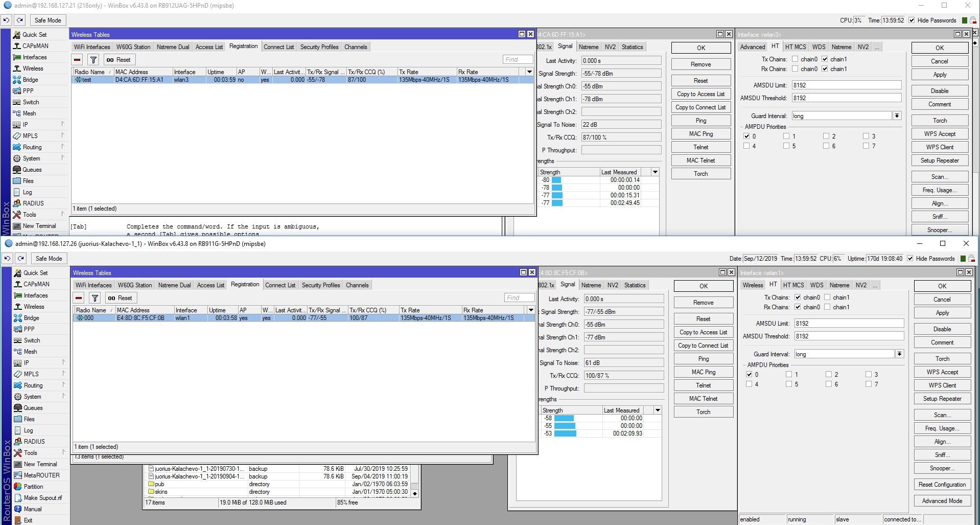Image resolution: width=980 pixels, height=525 pixels.
Task: Open column chooser dropdown in bottom registration table
Action: tap(531, 310)
